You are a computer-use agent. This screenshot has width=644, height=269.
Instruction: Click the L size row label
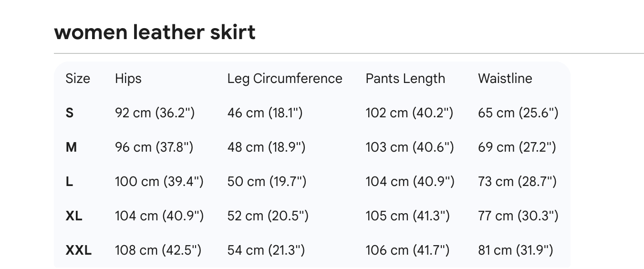point(70,182)
